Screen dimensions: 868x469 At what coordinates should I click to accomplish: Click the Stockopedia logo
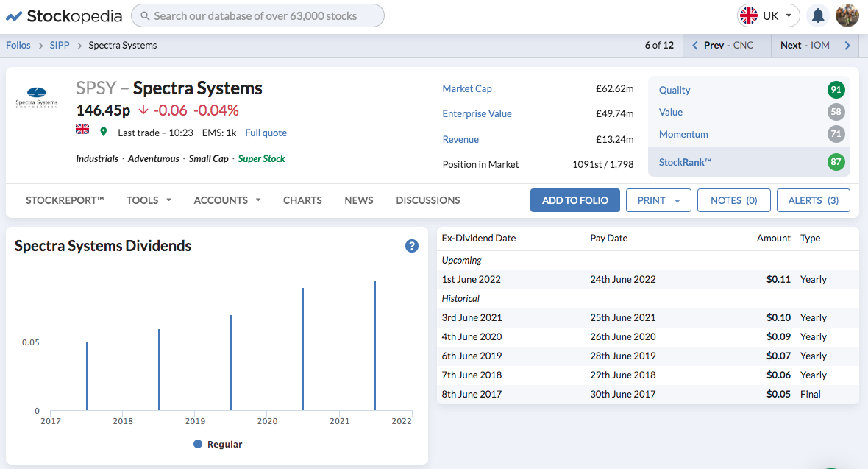[x=64, y=16]
